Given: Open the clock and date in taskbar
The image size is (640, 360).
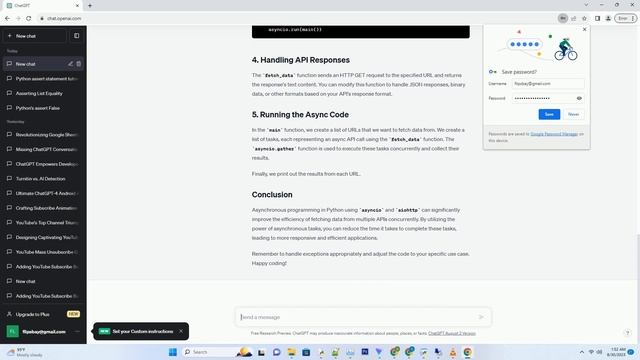Looking at the screenshot, I should pos(616,352).
